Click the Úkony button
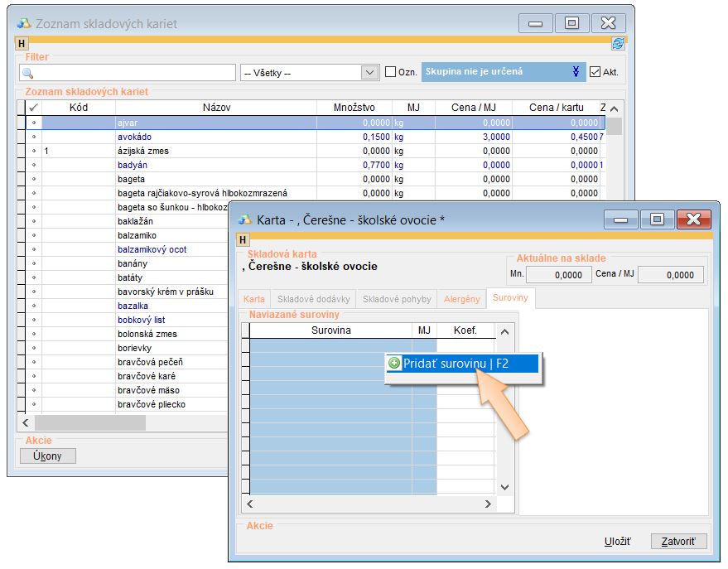The height and width of the screenshot is (569, 728). 47,456
